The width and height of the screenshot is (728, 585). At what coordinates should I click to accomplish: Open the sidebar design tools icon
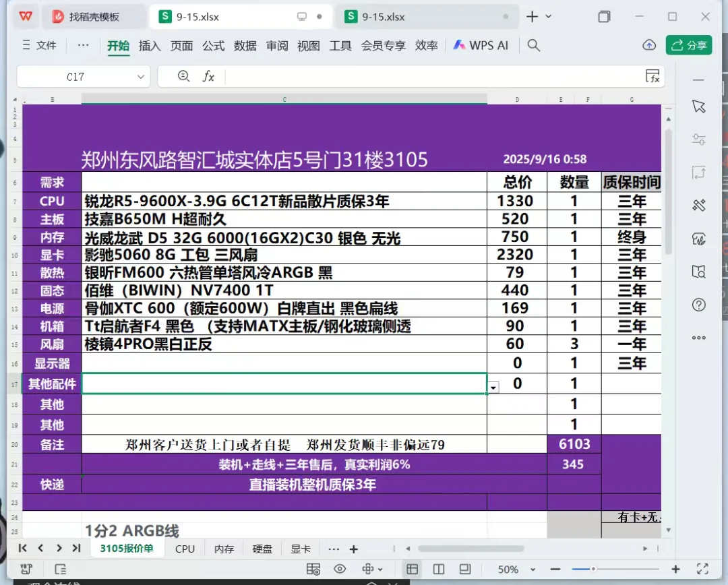699,205
